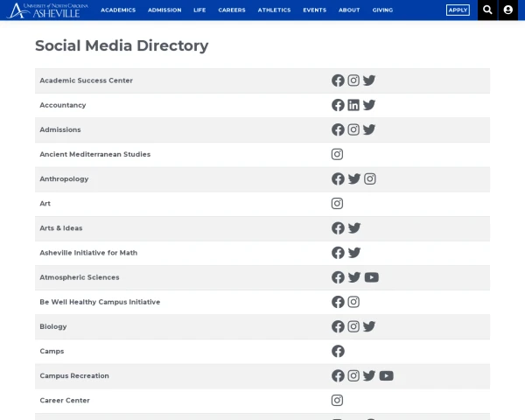Open Atmospheric Sciences YouTube channel icon

[371, 277]
